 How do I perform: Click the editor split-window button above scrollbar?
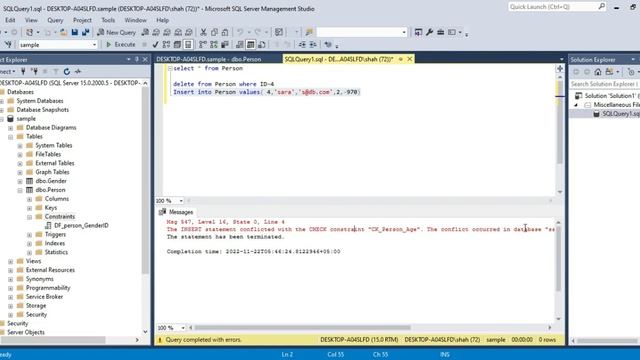point(560,69)
